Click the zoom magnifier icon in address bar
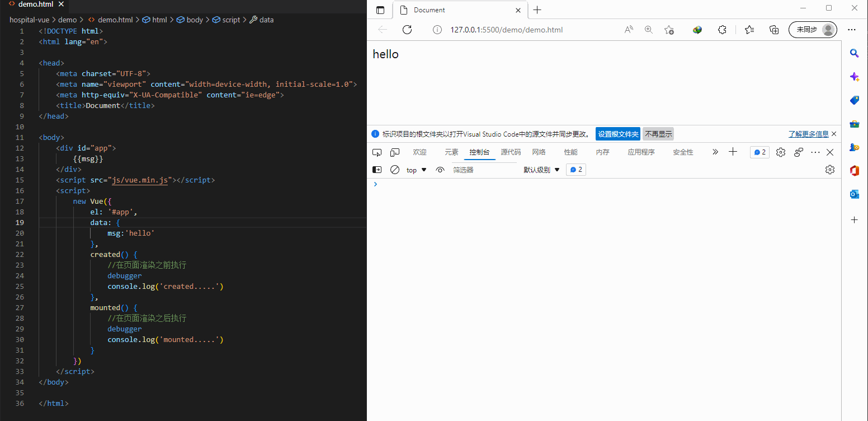 pyautogui.click(x=649, y=30)
